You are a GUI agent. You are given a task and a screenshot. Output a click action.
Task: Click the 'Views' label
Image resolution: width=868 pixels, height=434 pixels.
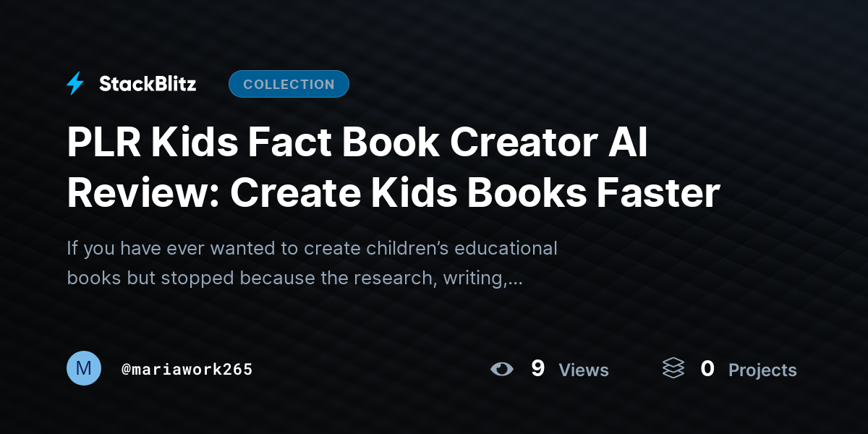coord(584,370)
